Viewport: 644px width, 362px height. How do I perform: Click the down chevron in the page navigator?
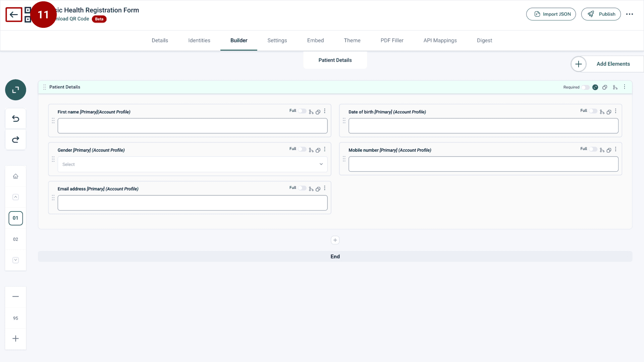(x=15, y=260)
